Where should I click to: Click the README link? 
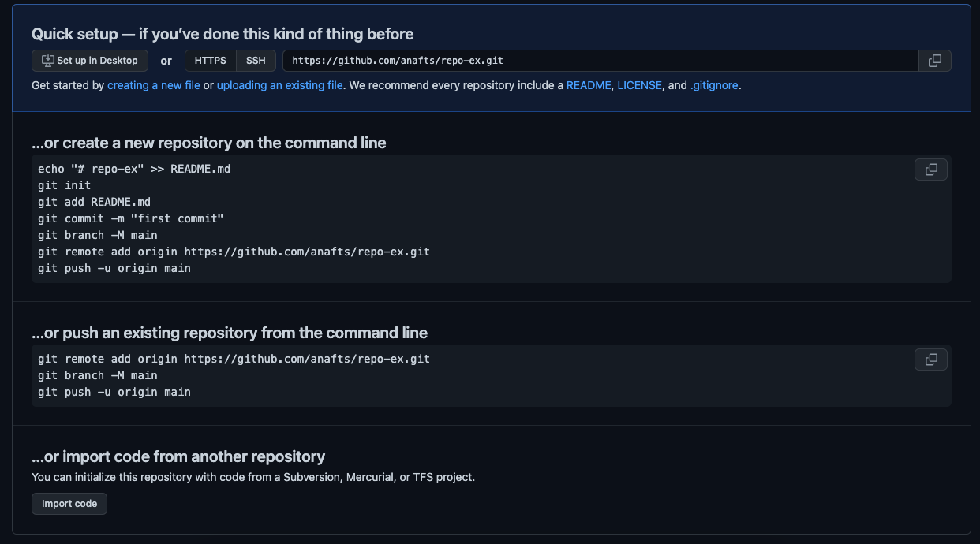(x=589, y=85)
